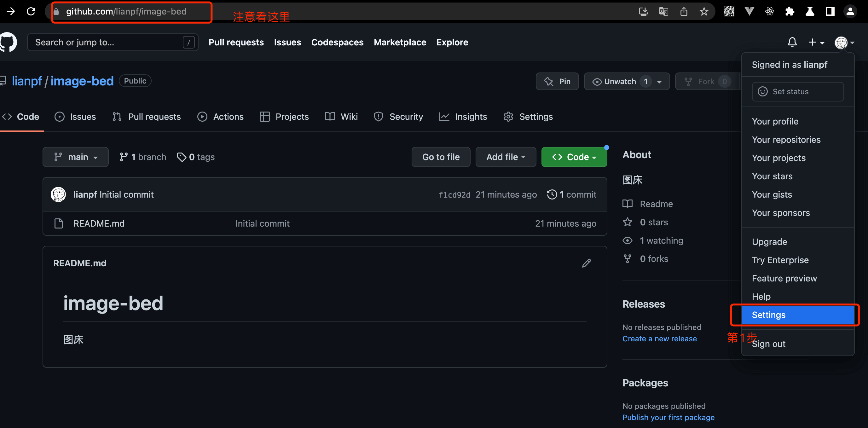The height and width of the screenshot is (428, 868).
Task: Open the main branch selector dropdown
Action: coord(75,157)
